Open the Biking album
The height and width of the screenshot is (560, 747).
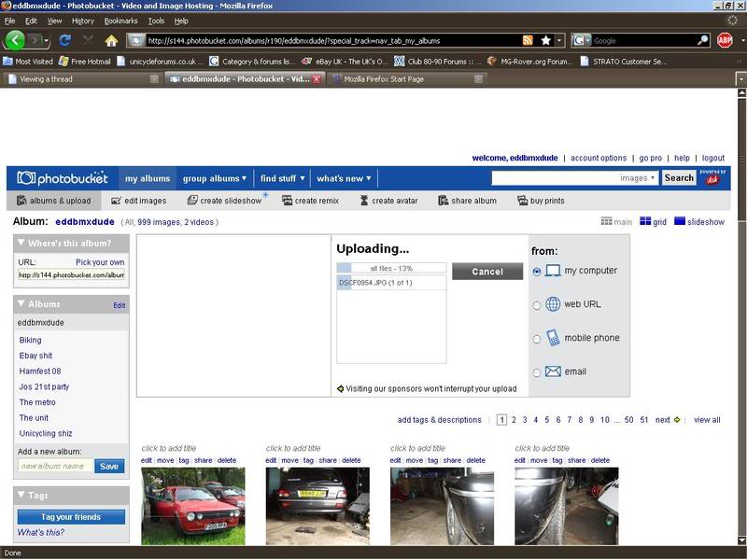31,340
